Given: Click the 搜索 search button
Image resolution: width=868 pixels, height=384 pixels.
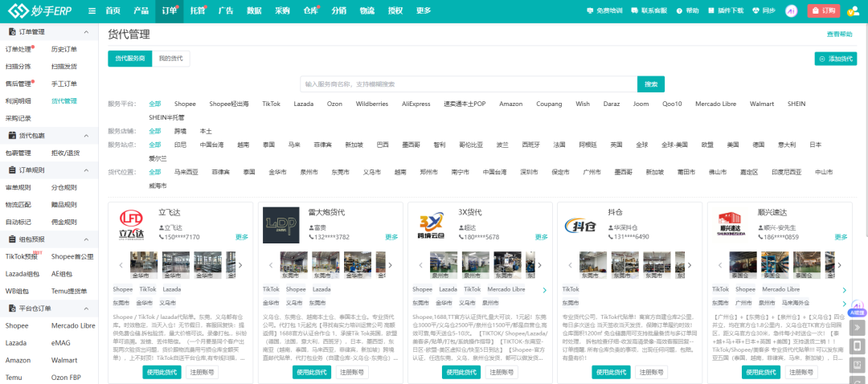Looking at the screenshot, I should point(651,84).
